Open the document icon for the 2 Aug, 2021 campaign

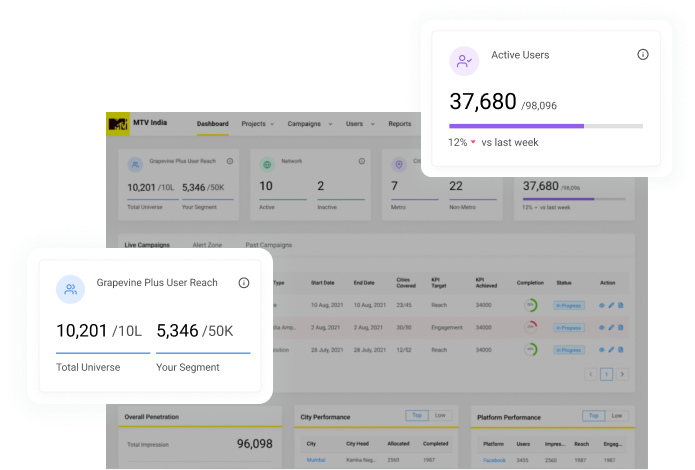[621, 328]
